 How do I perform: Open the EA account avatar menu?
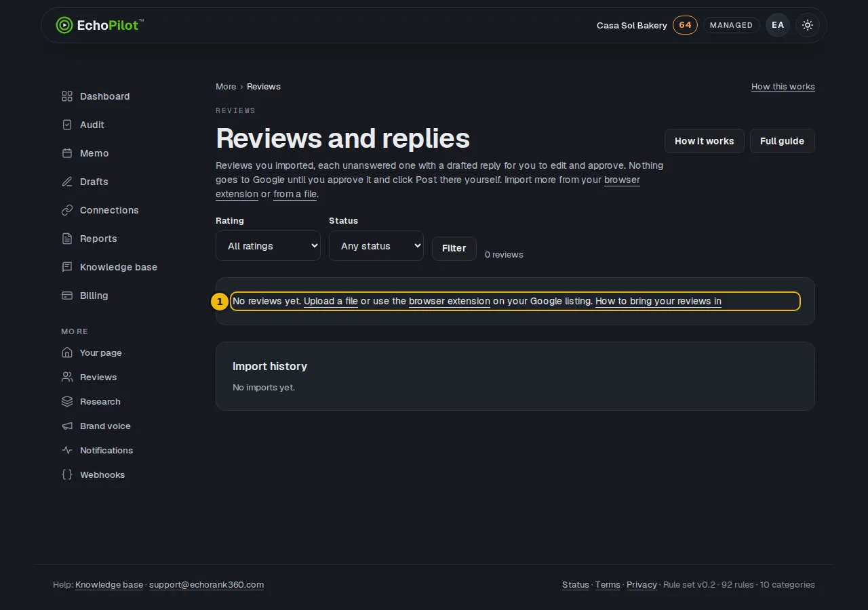(x=778, y=25)
